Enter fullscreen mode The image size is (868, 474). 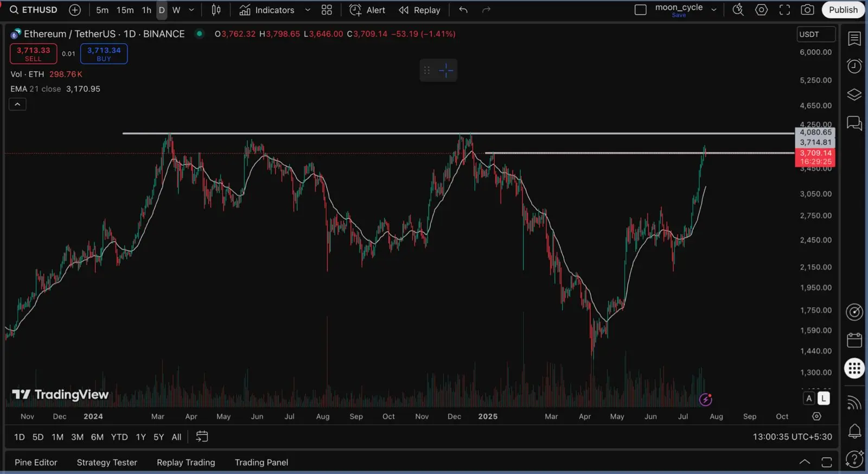(784, 10)
